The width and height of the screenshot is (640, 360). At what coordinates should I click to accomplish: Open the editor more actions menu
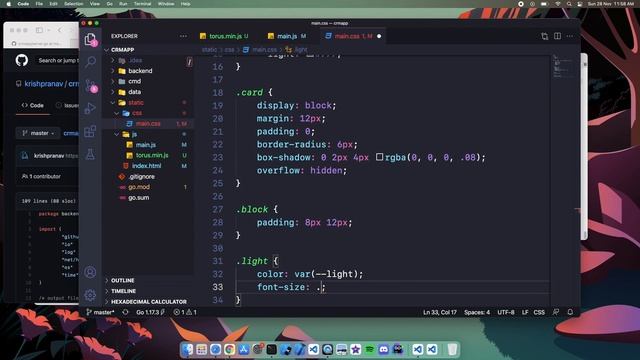click(570, 36)
